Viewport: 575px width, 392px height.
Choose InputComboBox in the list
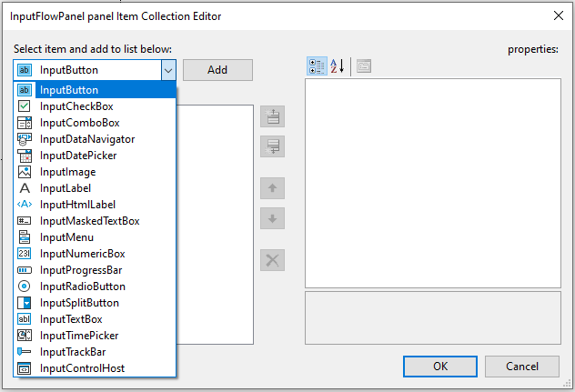point(79,123)
